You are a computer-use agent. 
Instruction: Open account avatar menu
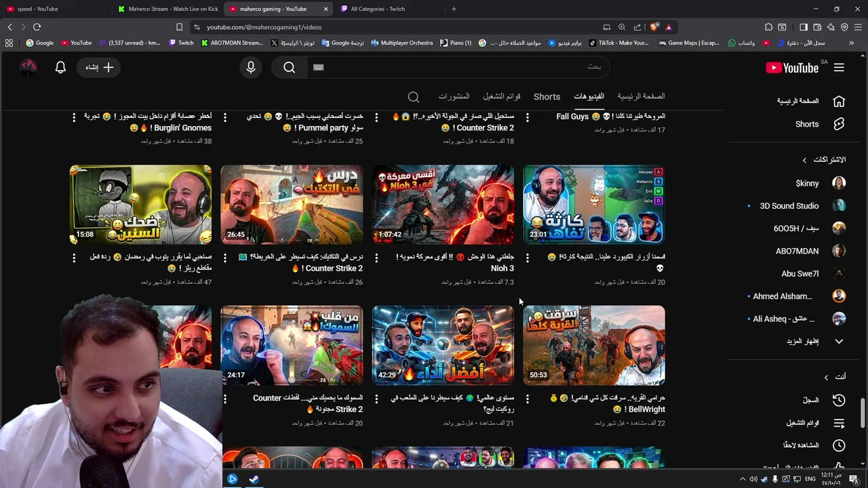point(28,67)
